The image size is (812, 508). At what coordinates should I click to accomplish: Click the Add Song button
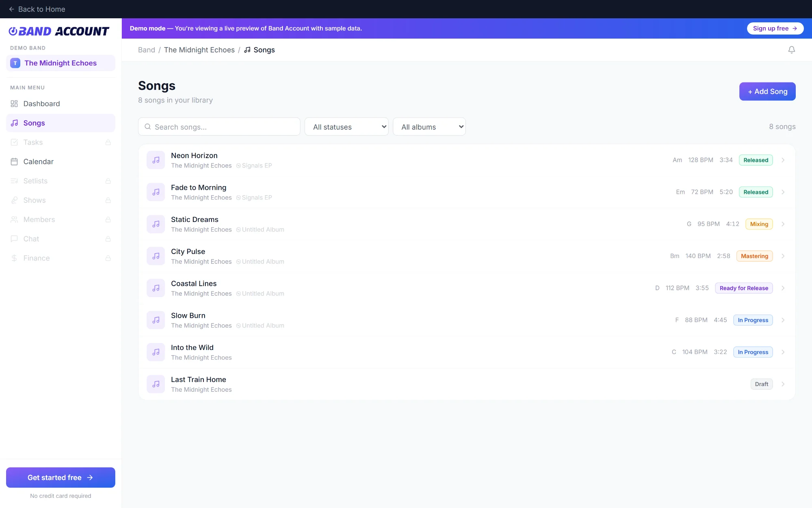767,91
